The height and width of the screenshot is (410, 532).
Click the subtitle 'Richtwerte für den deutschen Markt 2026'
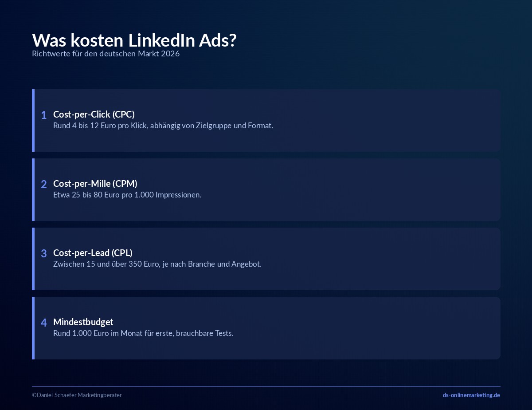[106, 54]
